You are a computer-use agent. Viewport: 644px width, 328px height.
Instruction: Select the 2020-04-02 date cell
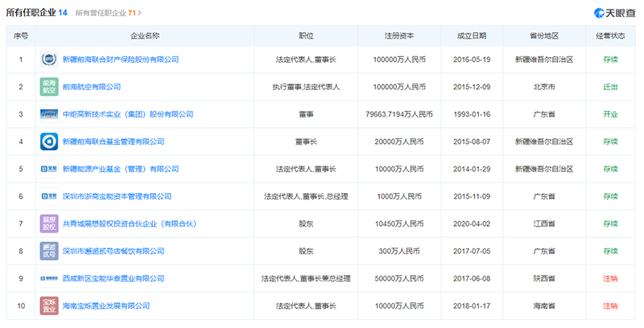pyautogui.click(x=472, y=223)
